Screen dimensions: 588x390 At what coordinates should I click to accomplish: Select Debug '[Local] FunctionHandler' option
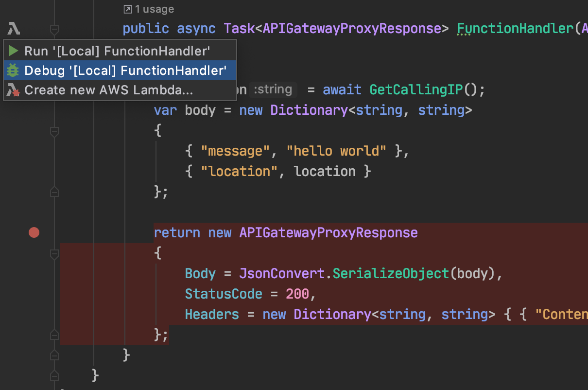125,71
